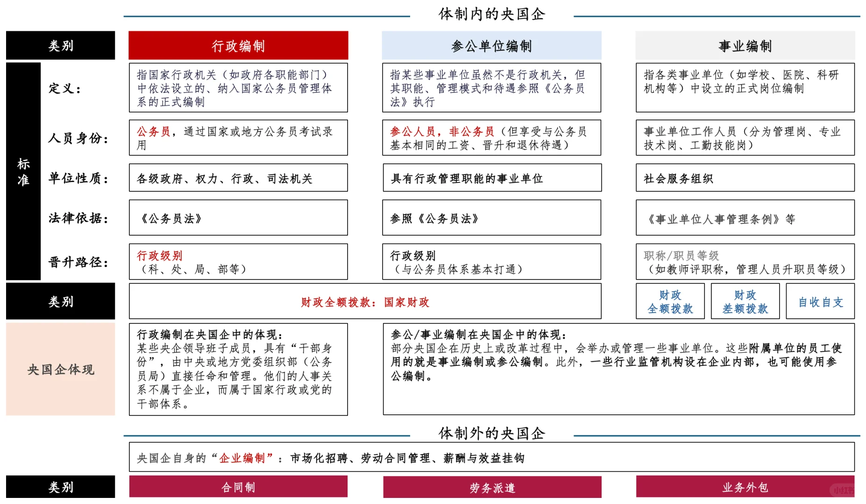
Task: Click the red text 财政全额拨款：国家财政
Action: tap(365, 302)
